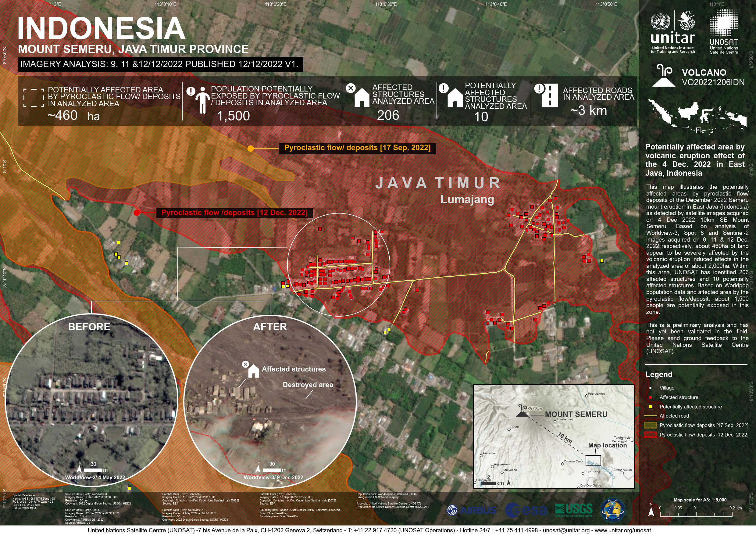The height and width of the screenshot is (535, 756).
Task: Click the Mount Semeru location inset map
Action: click(554, 436)
